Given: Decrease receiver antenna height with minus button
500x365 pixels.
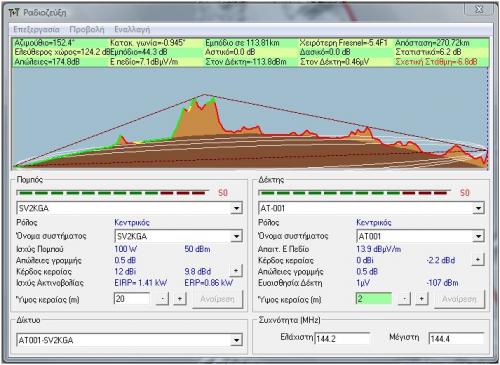Looking at the screenshot, I should click(x=404, y=299).
